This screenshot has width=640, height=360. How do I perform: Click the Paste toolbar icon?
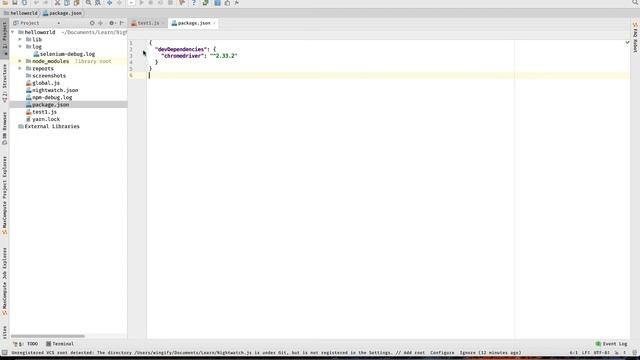click(76, 2)
